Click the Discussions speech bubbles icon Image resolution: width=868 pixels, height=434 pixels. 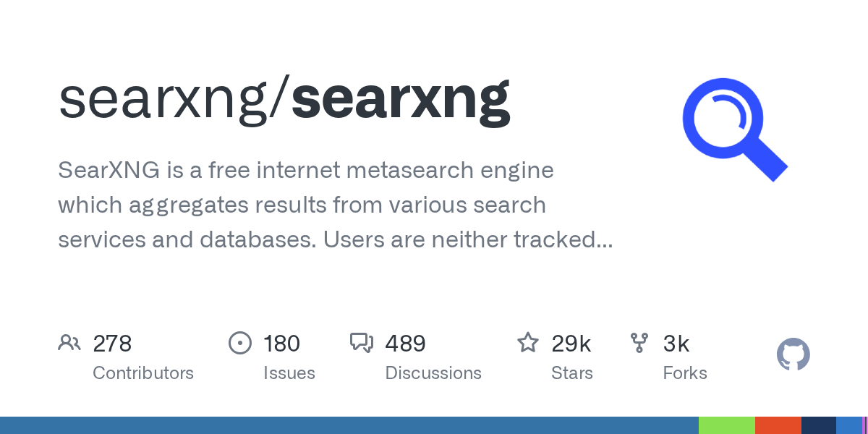click(361, 343)
